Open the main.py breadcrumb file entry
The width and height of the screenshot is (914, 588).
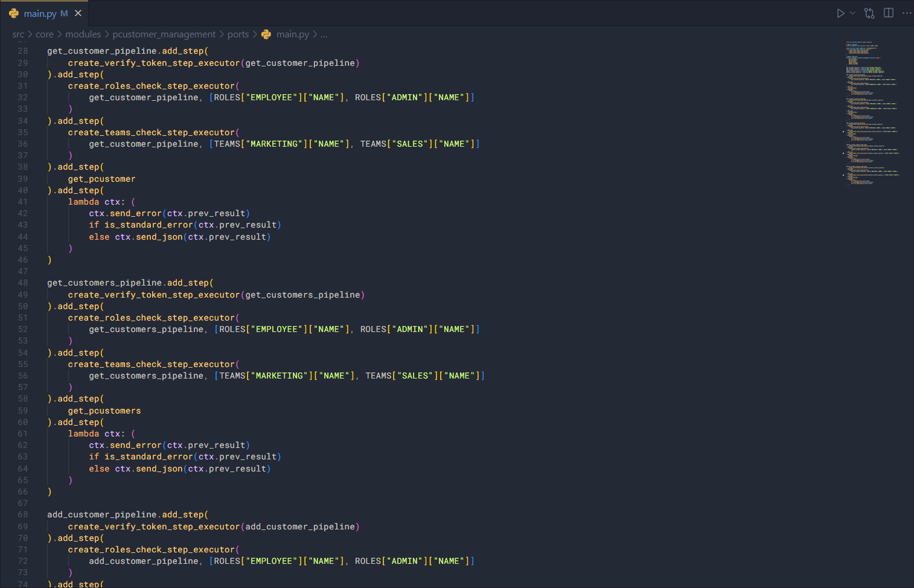(x=292, y=34)
